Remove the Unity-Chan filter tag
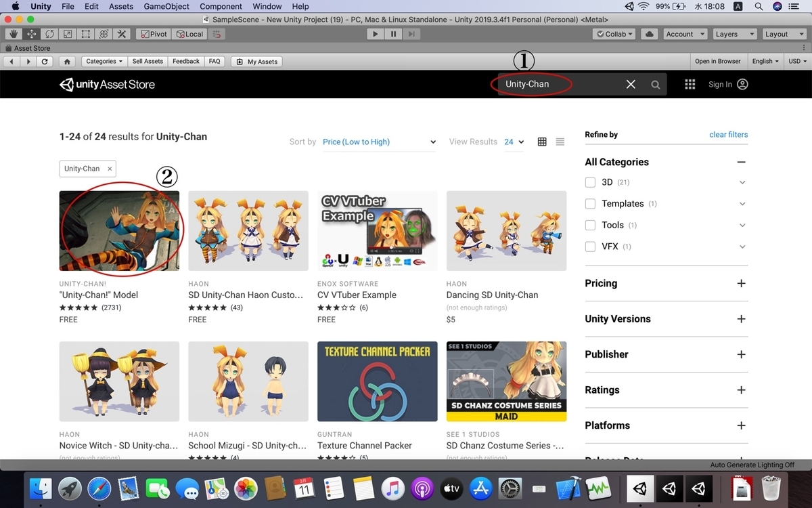This screenshot has height=508, width=812. point(110,169)
